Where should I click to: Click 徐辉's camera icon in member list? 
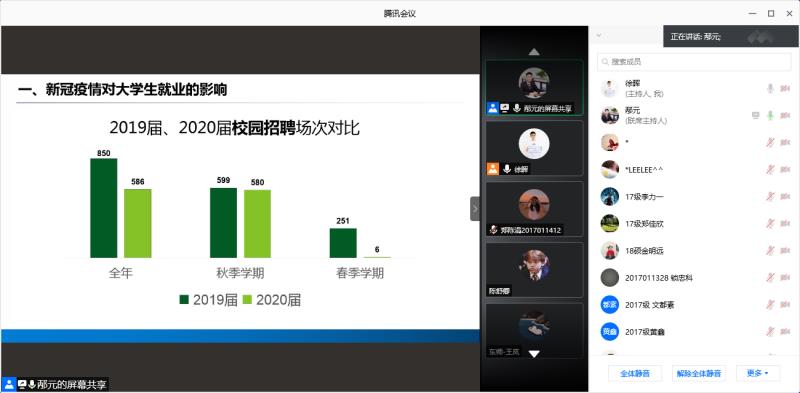(785, 89)
